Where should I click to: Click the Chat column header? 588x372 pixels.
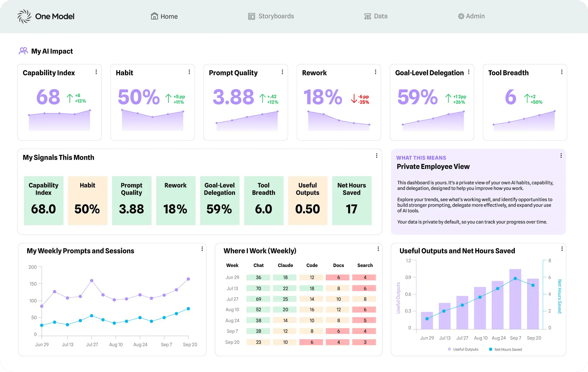[x=258, y=265]
